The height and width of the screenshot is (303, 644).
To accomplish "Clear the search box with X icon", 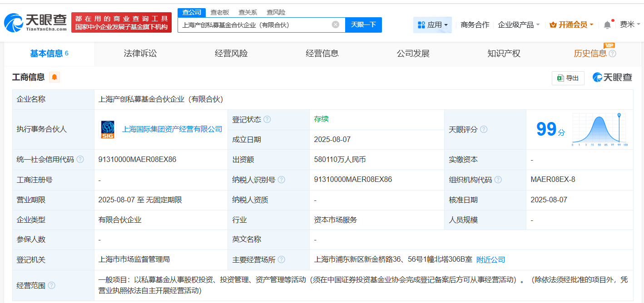I will click(x=335, y=25).
